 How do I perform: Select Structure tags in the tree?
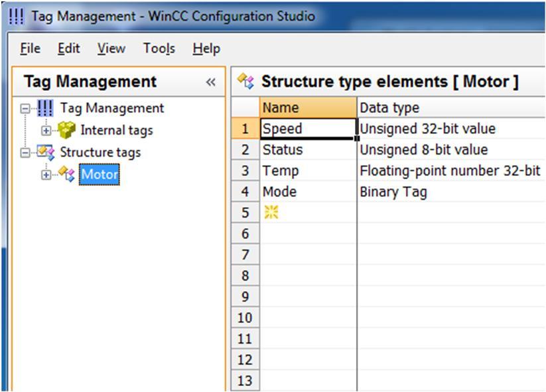tap(100, 152)
